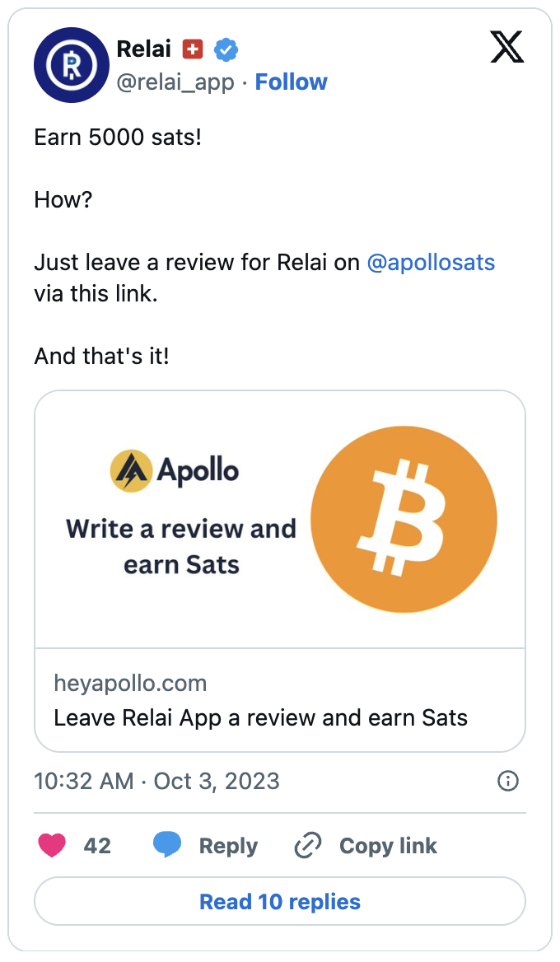Click the blue verified badge next to Relai

point(226,49)
